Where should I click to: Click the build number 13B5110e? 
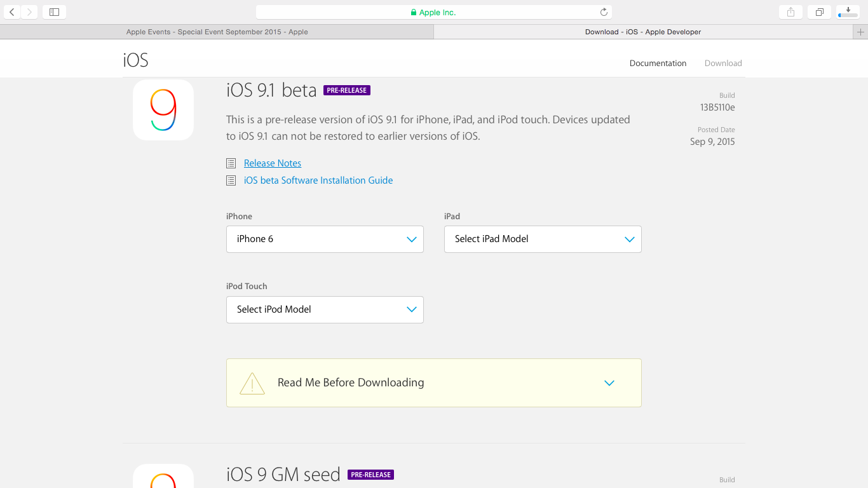pos(717,107)
